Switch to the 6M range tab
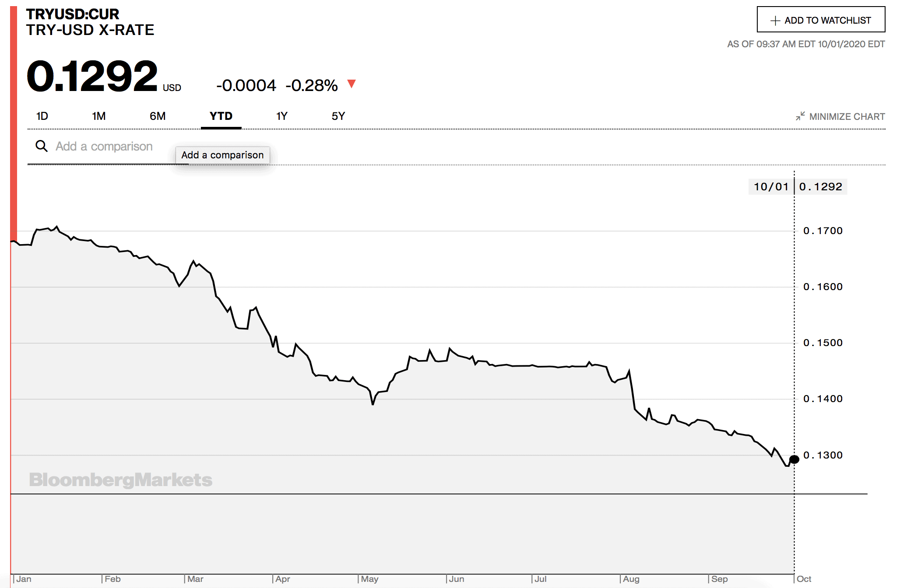 point(158,116)
